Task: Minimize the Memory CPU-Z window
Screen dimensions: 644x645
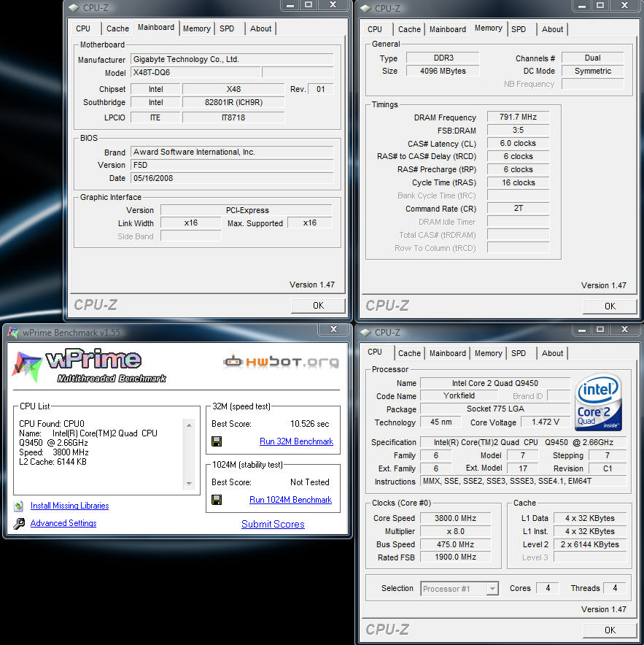Action: tap(581, 6)
